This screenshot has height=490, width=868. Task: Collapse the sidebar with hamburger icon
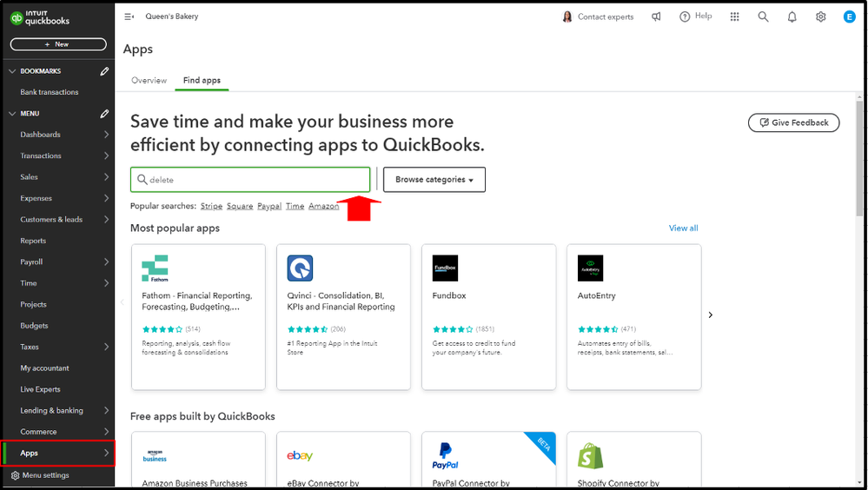[129, 17]
